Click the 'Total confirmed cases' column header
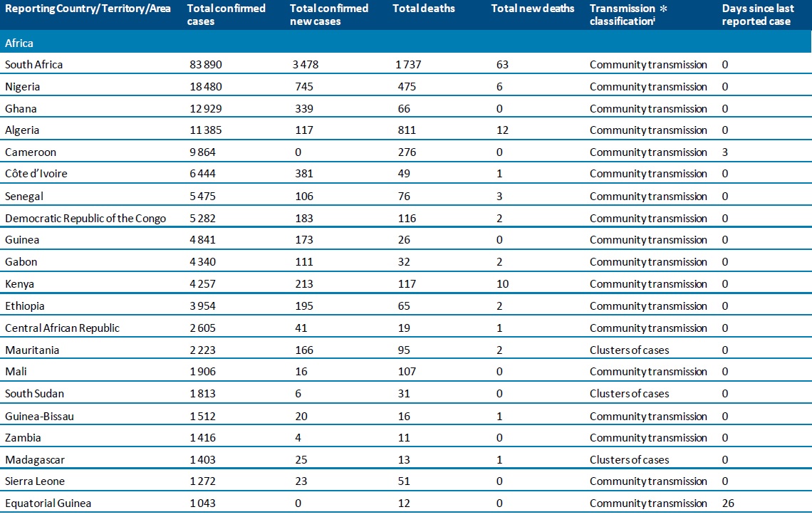The image size is (812, 517). pos(226,15)
